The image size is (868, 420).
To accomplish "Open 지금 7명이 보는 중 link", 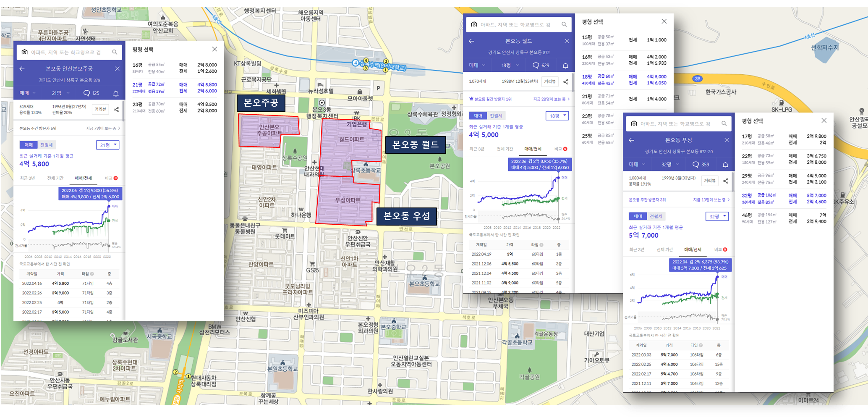I will coord(103,129).
